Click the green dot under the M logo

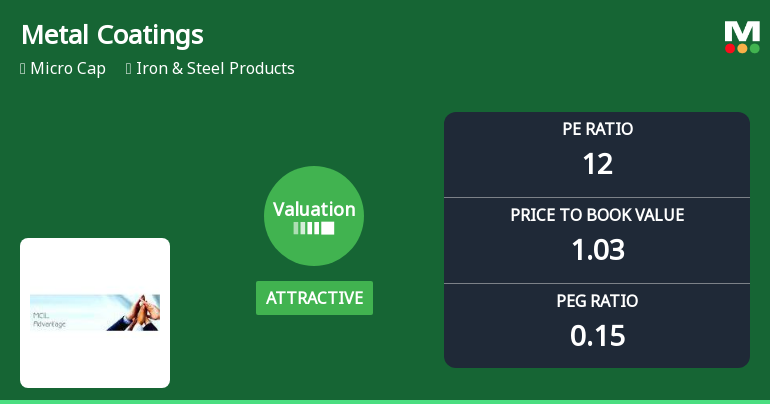[753, 48]
